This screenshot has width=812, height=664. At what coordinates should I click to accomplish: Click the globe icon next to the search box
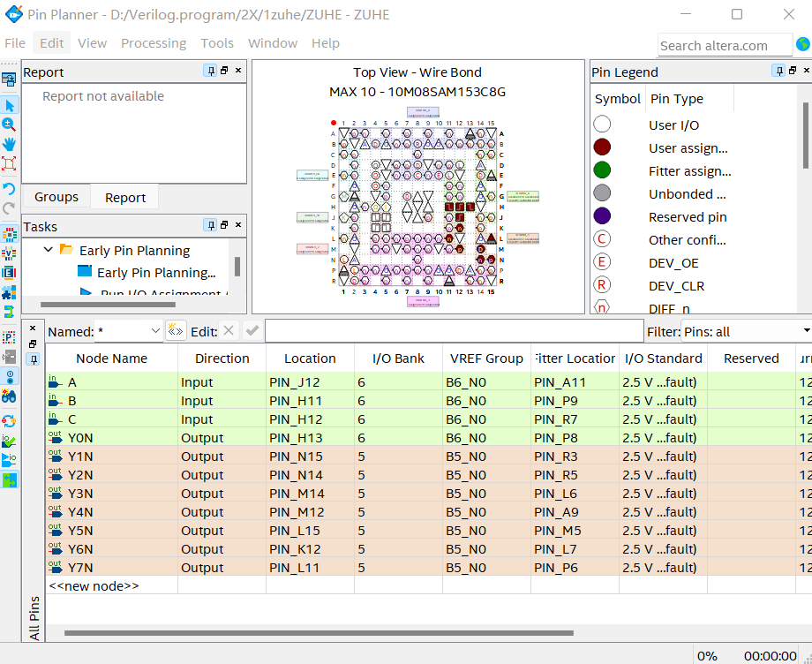coord(802,43)
